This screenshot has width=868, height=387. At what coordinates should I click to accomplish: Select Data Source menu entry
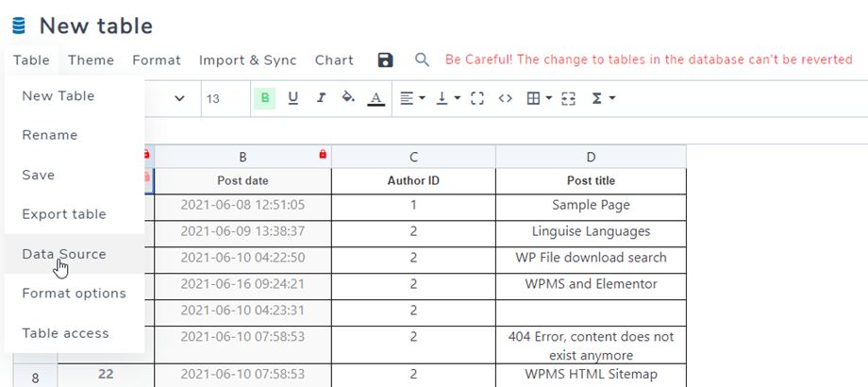pos(75,254)
